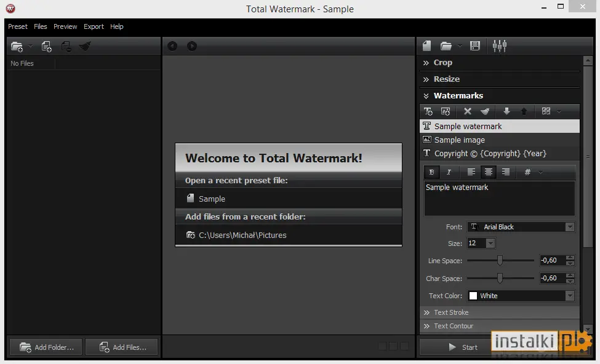Open the Export menu
Viewport: 600px width, 364px height.
[x=94, y=26]
